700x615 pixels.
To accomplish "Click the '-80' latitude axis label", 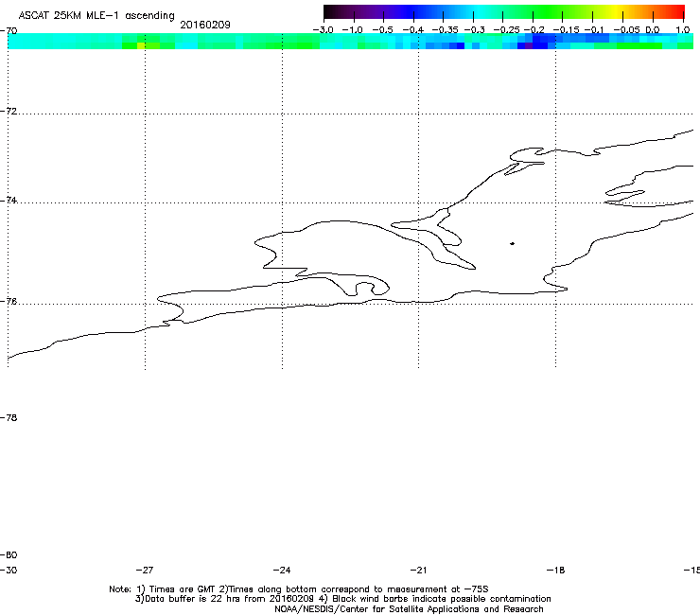I will [9, 554].
